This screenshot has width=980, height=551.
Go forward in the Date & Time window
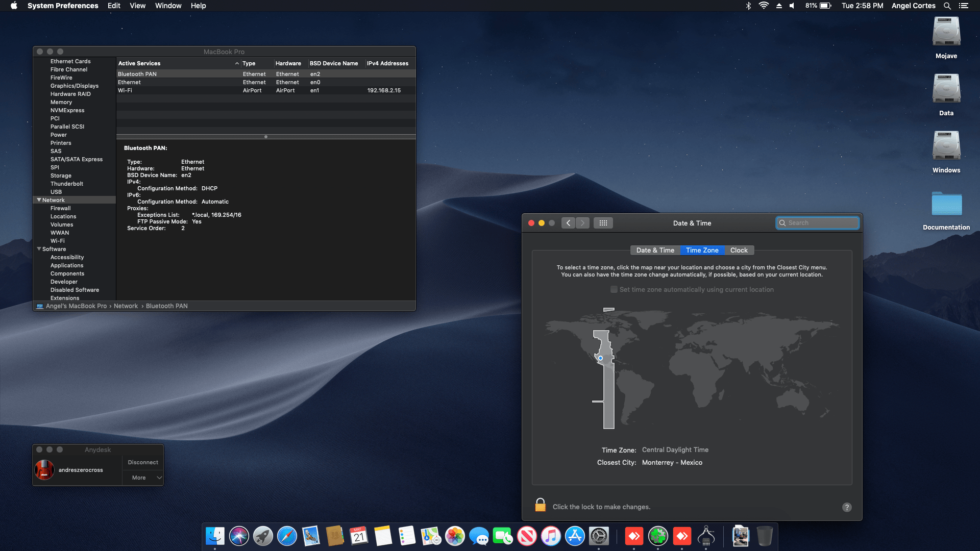(582, 223)
